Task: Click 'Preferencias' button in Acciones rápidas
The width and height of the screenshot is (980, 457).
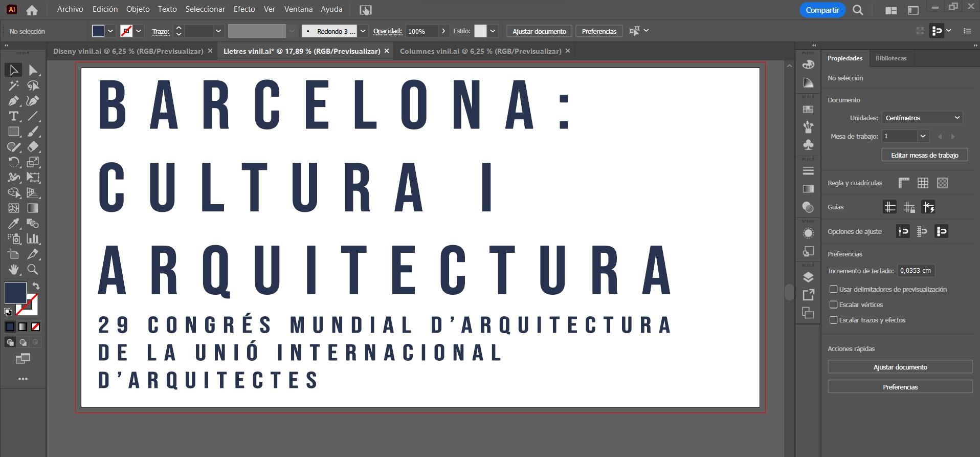Action: point(900,387)
